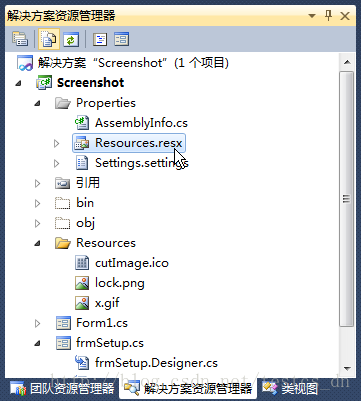
Task: Click the AssemblyInfo.cs file icon
Action: [x=82, y=123]
